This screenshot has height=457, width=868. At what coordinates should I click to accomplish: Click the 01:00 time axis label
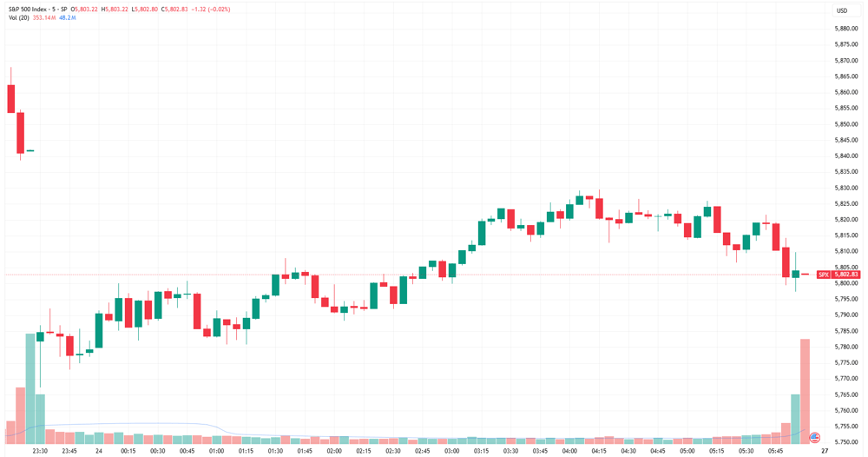(216, 451)
